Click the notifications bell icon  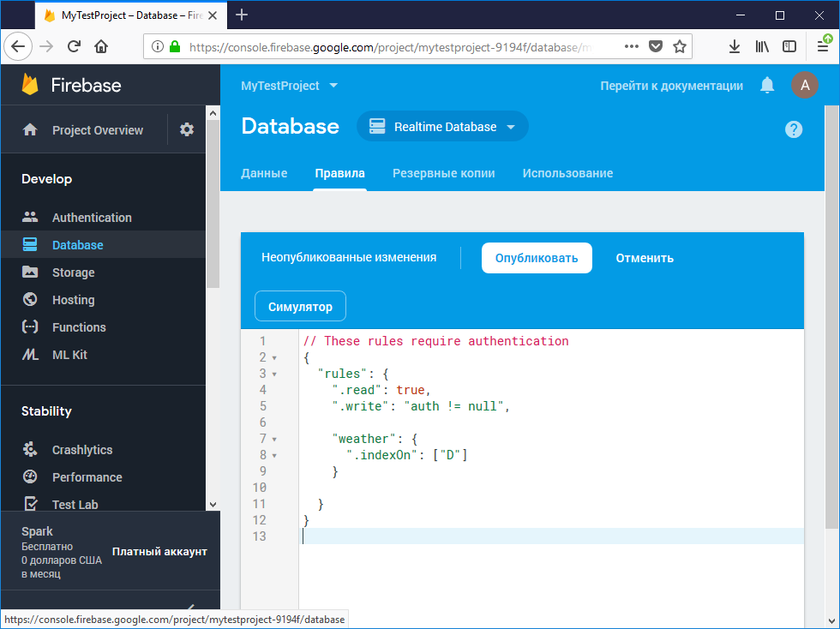tap(767, 86)
